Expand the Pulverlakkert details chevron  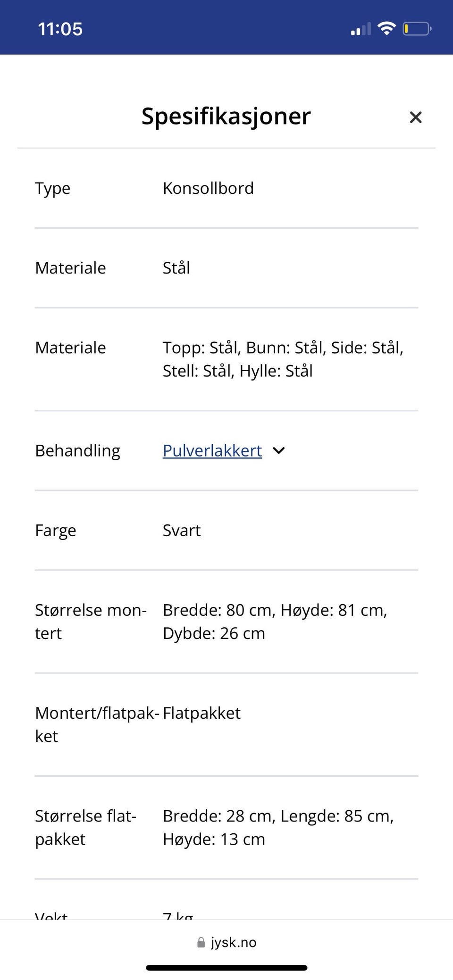pos(278,451)
